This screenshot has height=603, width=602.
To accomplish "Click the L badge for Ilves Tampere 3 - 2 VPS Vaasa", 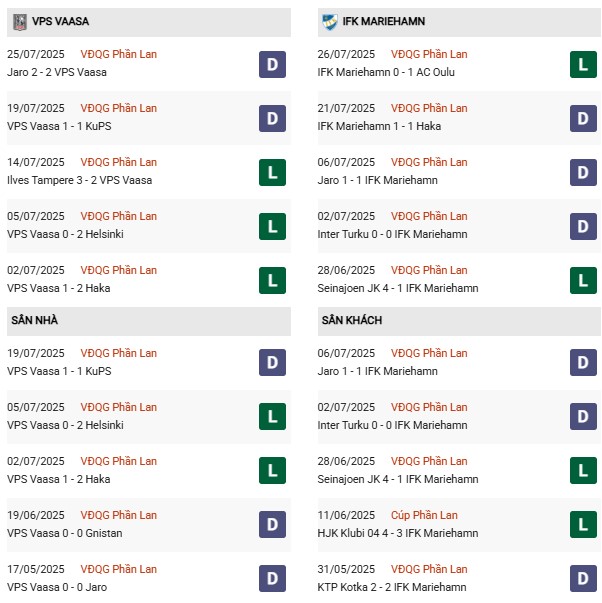I will coord(271,173).
